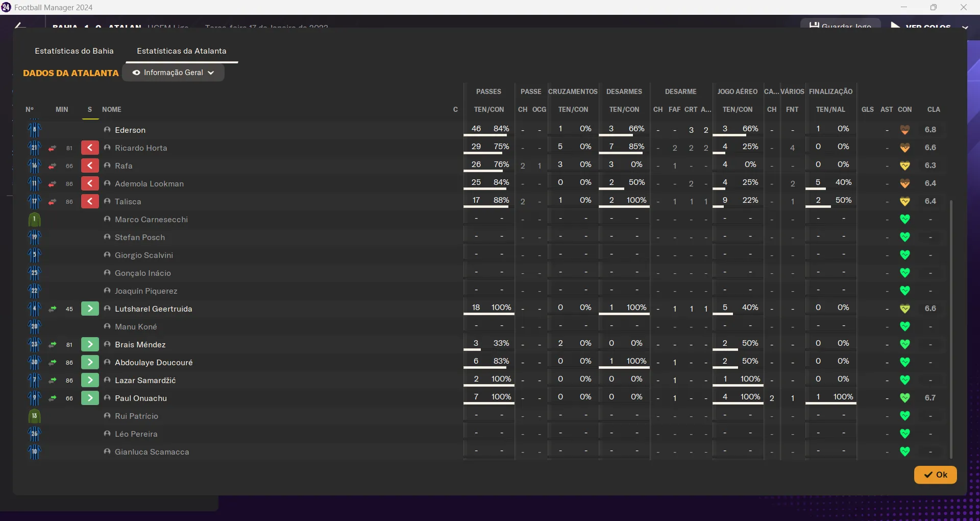
Task: Sort by S status column header
Action: point(90,109)
